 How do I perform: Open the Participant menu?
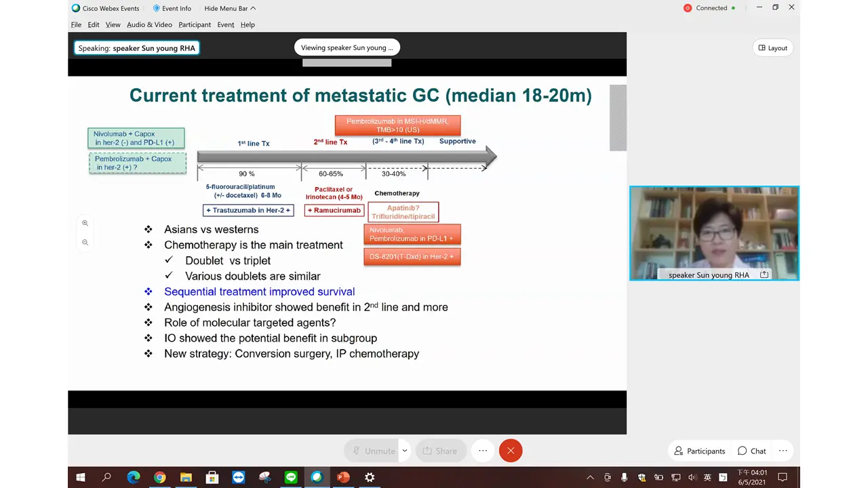click(x=195, y=24)
